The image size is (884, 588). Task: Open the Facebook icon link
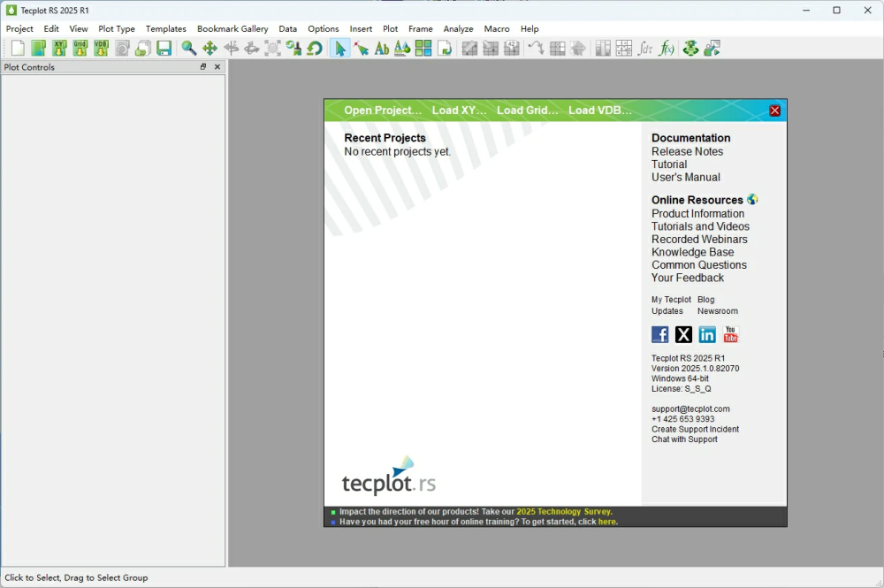click(x=660, y=334)
